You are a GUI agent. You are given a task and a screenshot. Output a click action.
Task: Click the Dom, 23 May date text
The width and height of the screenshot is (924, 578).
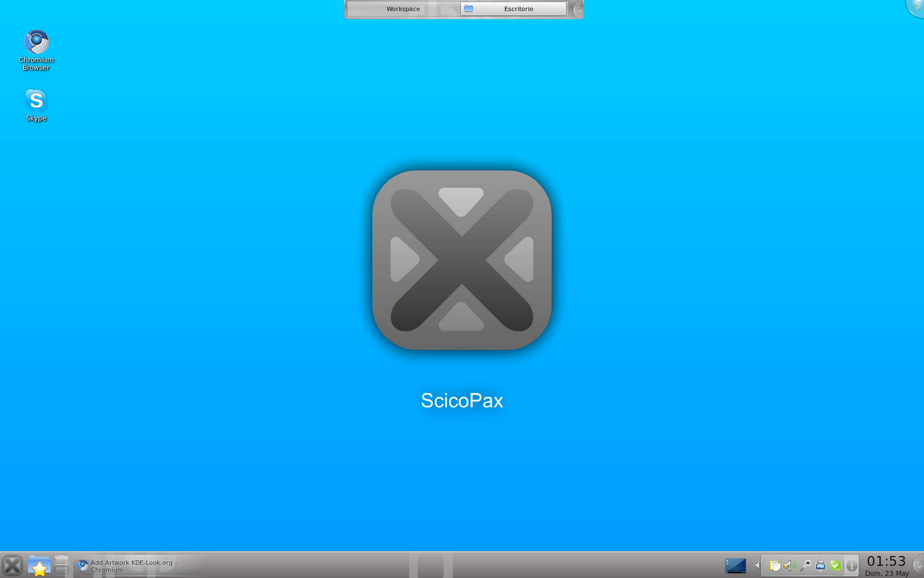(887, 573)
